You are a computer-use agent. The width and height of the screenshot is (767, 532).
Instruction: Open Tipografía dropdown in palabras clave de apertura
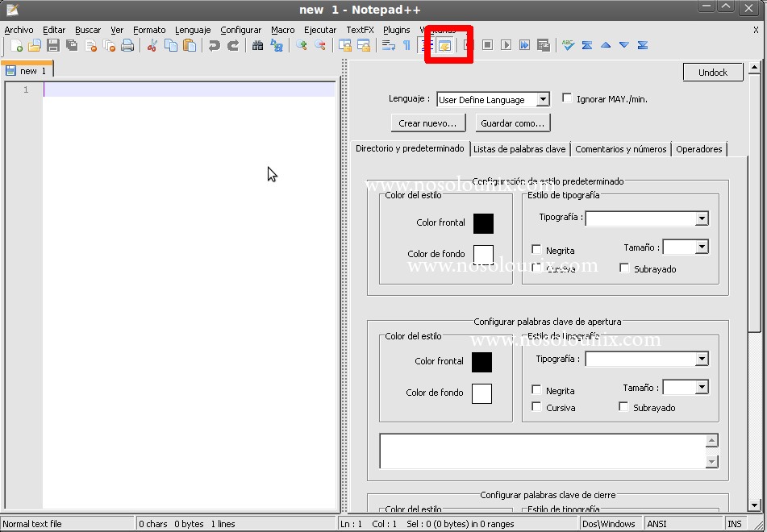coord(702,359)
